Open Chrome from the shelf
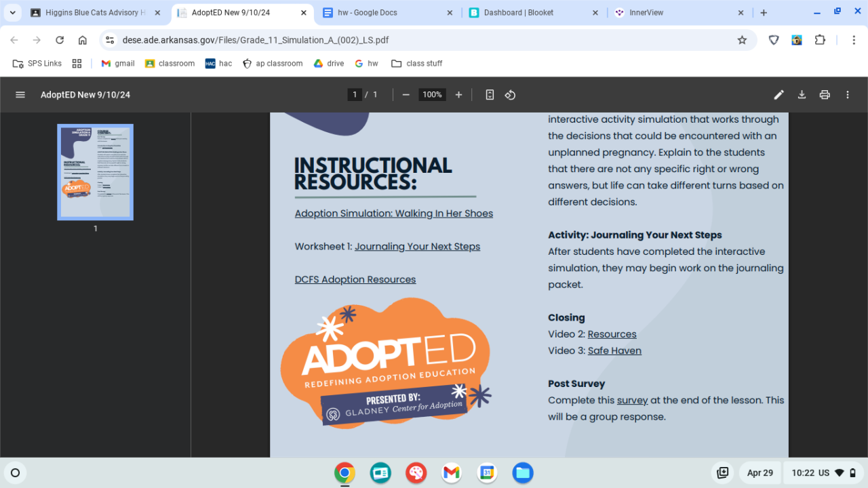The width and height of the screenshot is (868, 488). 344,473
